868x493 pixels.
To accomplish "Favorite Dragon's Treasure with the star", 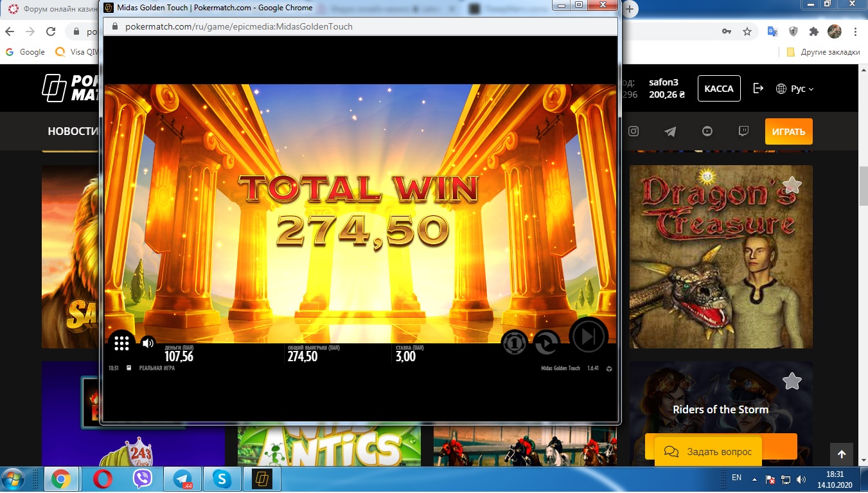I will tap(792, 185).
